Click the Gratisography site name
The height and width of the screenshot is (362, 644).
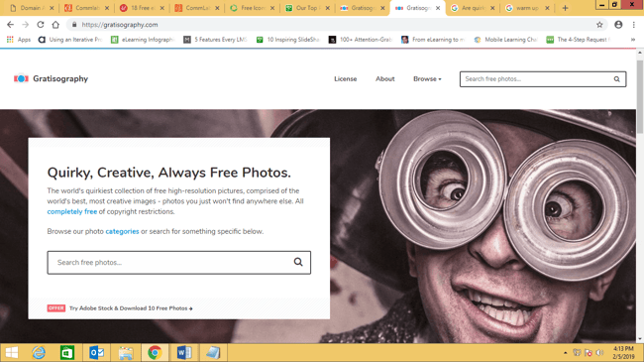pos(60,78)
